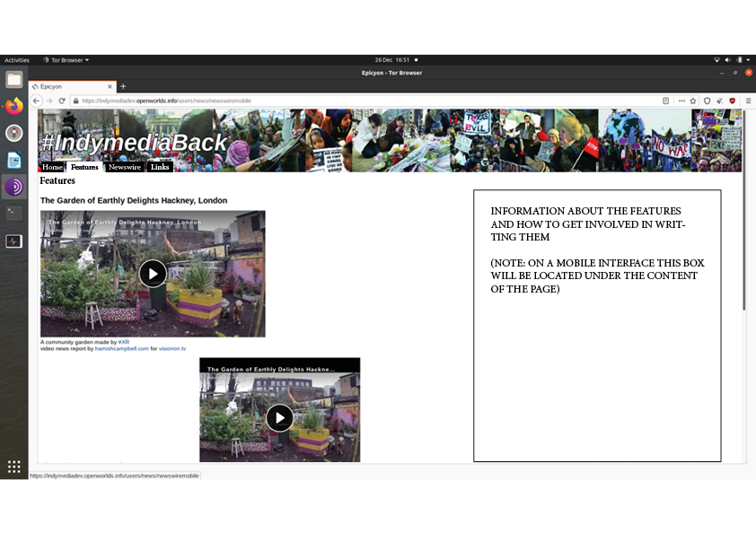The image size is (756, 534).
Task: Open the page actions three-dot menu
Action: point(681,101)
